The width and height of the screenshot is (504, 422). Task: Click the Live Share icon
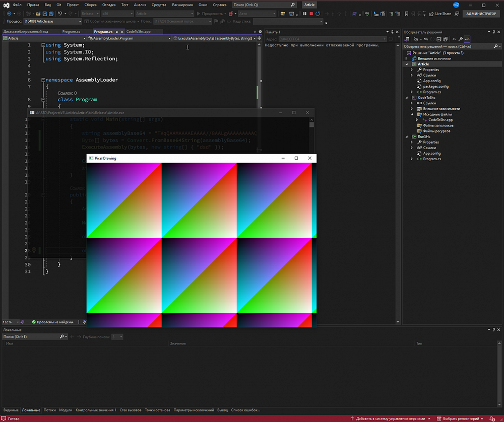[431, 14]
